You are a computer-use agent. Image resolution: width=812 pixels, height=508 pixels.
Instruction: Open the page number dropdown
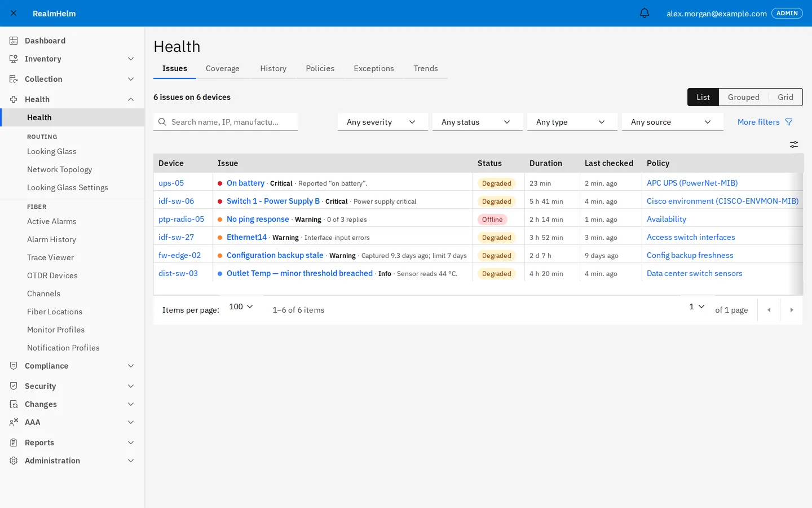pos(697,306)
